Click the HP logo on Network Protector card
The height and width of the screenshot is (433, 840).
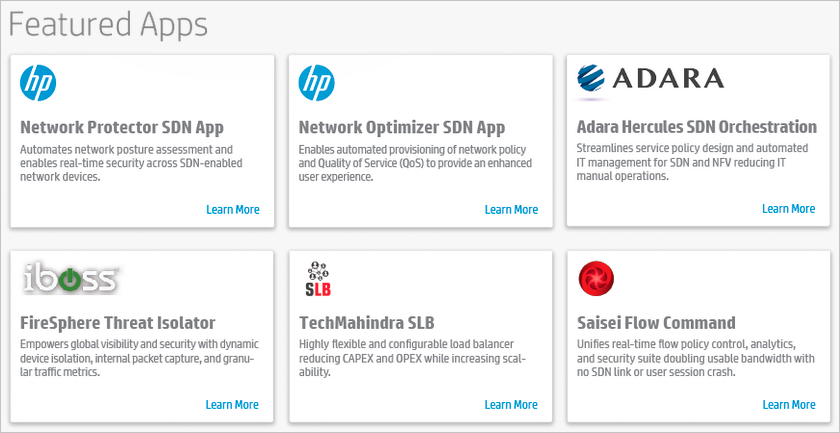39,83
